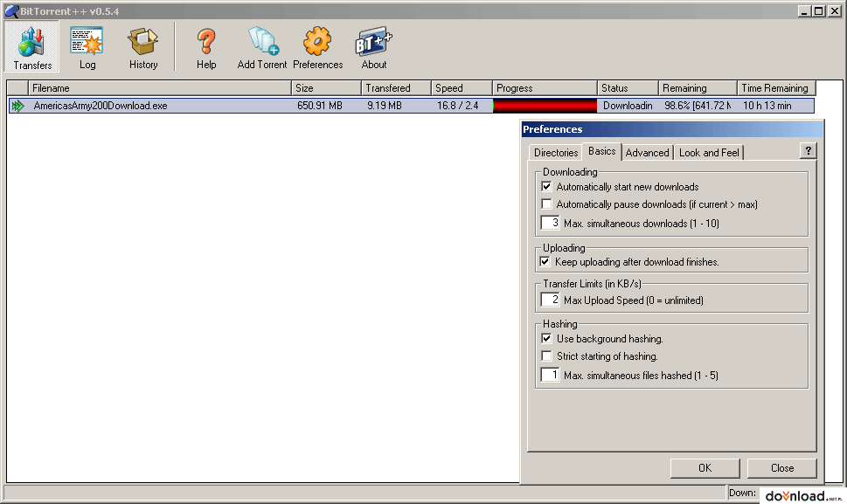The image size is (847, 504).
Task: Click the 9.19 MB transferred cell
Action: pyautogui.click(x=385, y=106)
